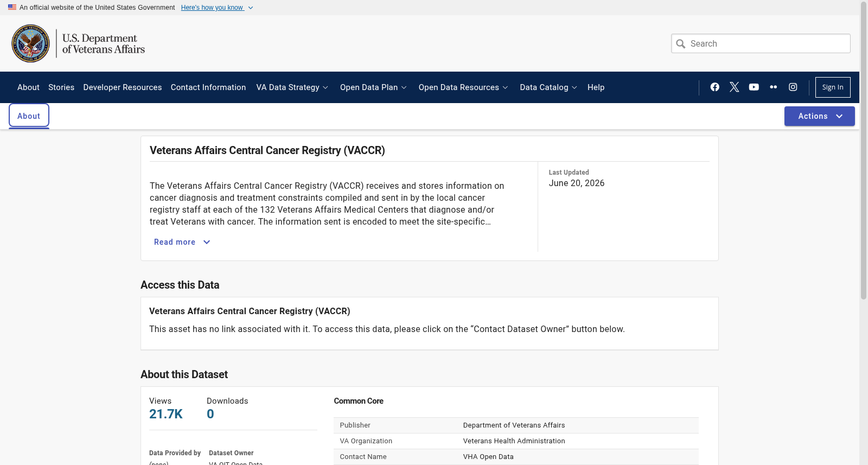Click the dataset title heading VACCR

pos(267,150)
